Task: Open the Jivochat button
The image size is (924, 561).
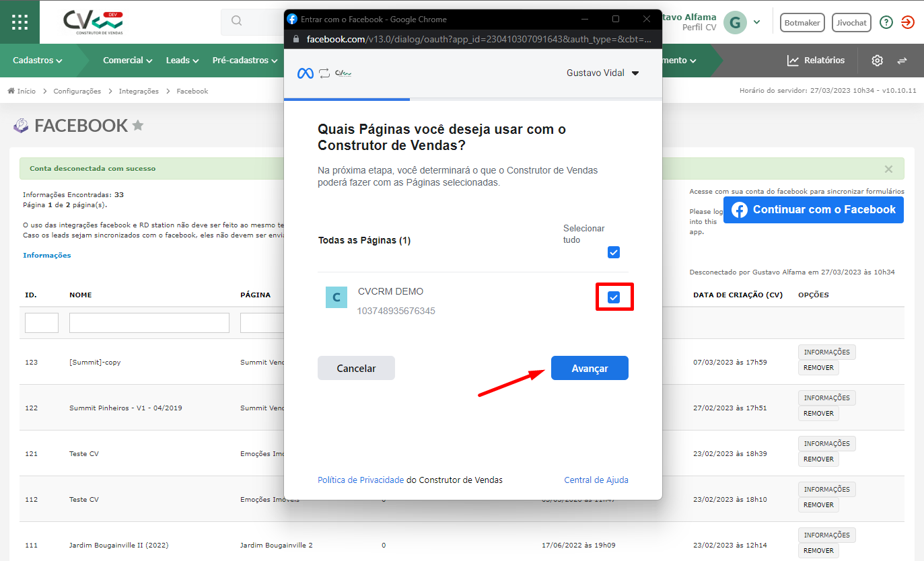Action: (851, 22)
